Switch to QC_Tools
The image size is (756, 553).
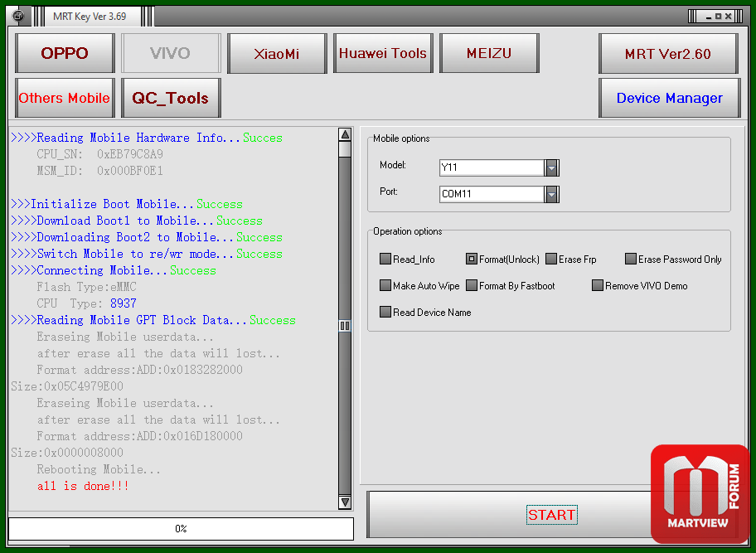point(171,99)
